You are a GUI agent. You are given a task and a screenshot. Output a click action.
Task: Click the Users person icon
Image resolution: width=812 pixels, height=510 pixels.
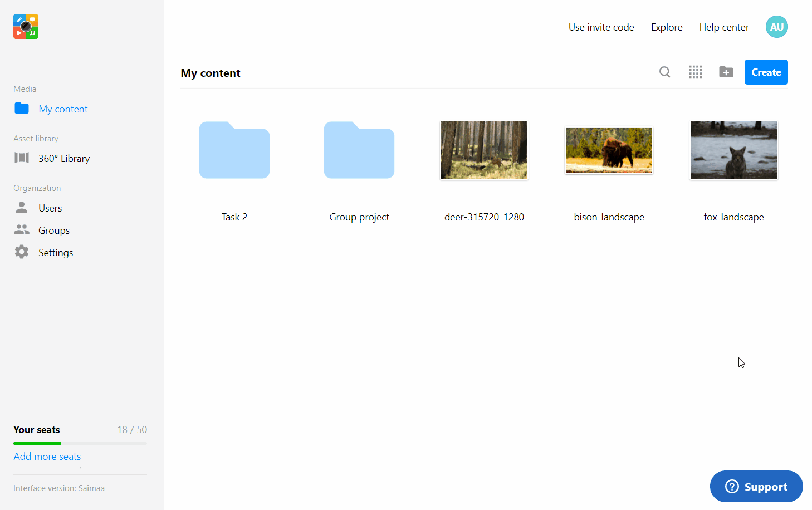pos(22,207)
